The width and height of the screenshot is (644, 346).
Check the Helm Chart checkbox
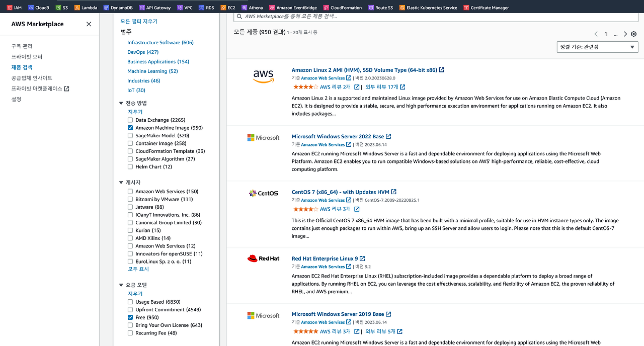[130, 167]
